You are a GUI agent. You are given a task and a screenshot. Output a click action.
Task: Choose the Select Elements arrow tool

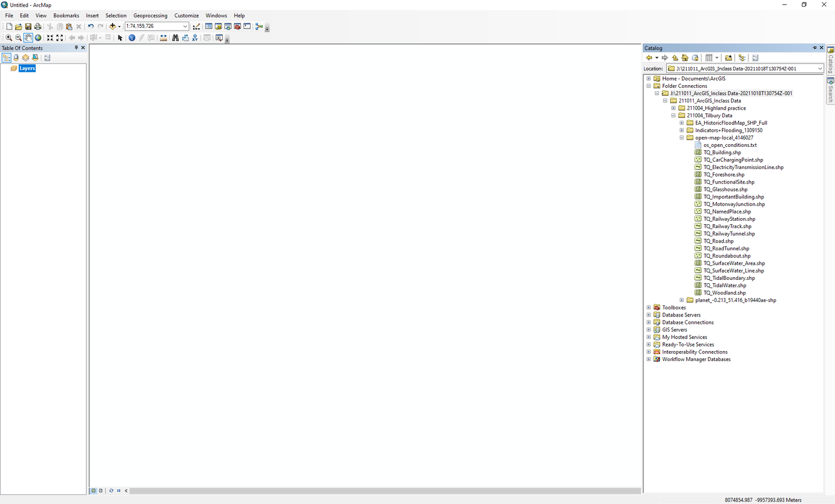[x=120, y=38]
